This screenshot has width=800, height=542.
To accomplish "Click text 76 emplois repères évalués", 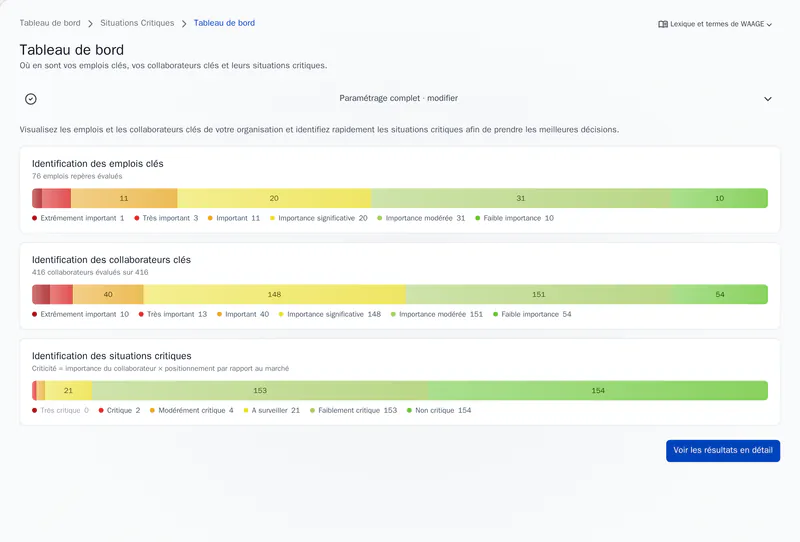I will (x=77, y=176).
